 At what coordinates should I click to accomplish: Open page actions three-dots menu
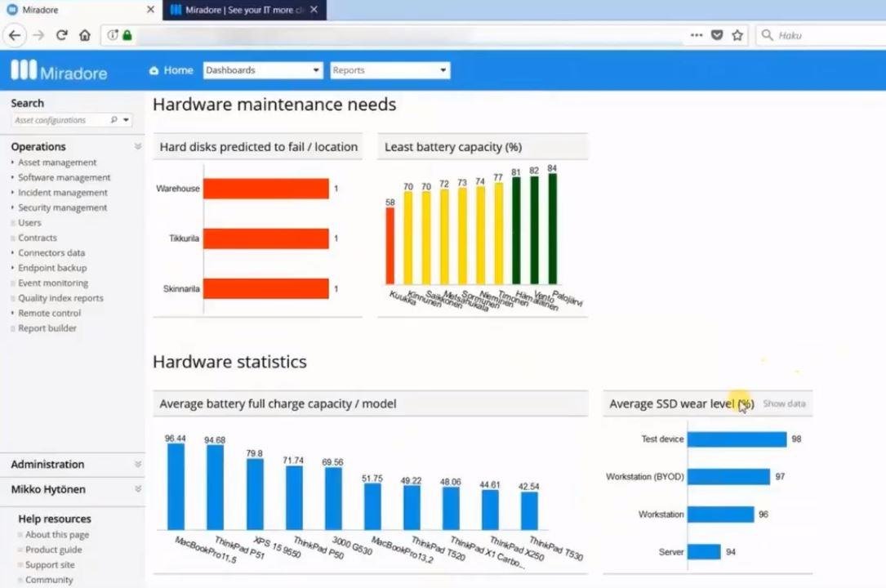pos(696,35)
